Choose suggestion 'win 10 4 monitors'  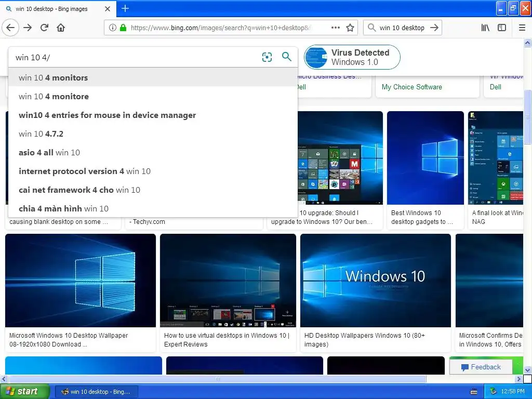point(153,78)
